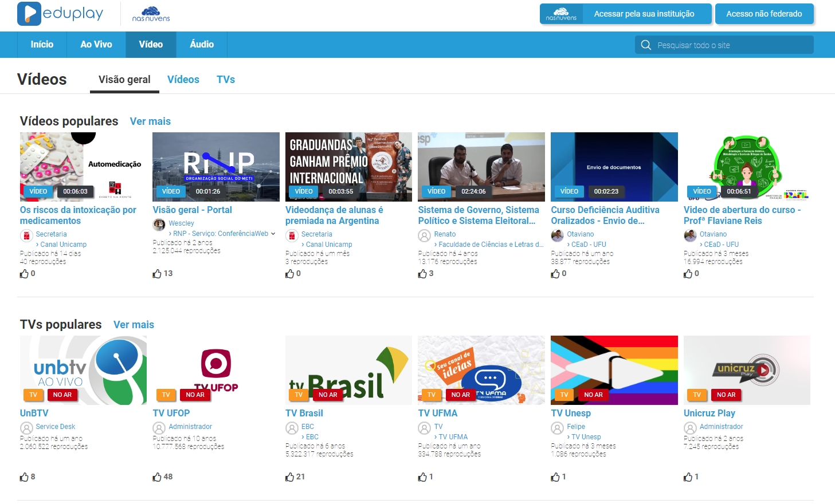Click thumbs-up under UnBTV
Screen dimensions: 835x504
24,477
